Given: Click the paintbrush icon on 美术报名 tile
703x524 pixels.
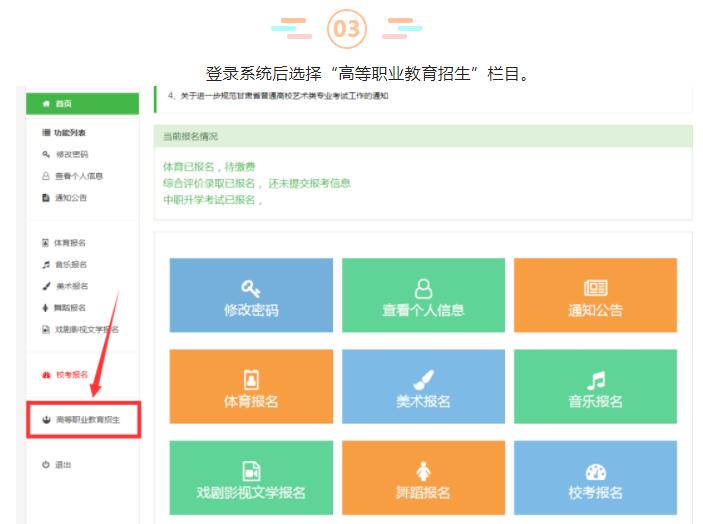Looking at the screenshot, I should (x=423, y=380).
